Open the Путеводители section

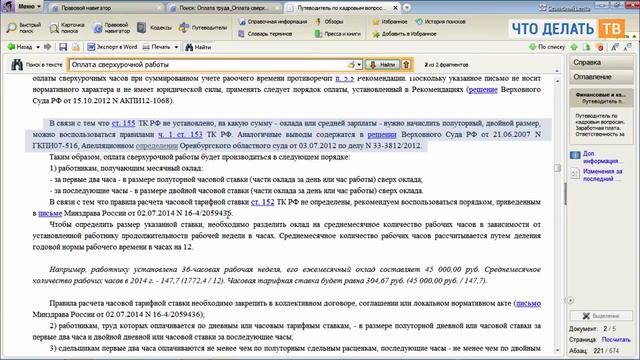tap(203, 28)
